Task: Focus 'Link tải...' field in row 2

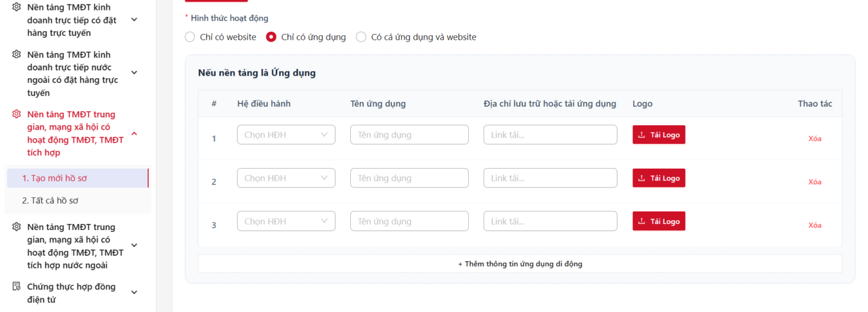Action: tap(551, 178)
